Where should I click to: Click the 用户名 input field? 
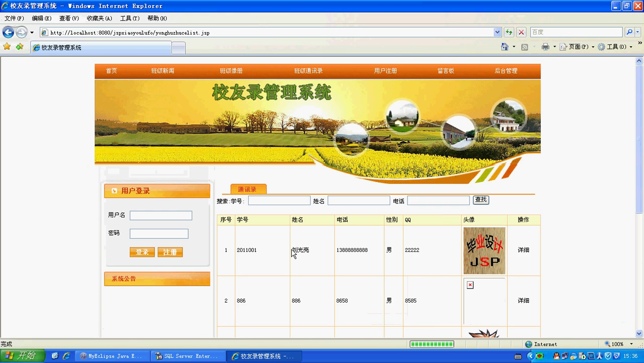pyautogui.click(x=161, y=215)
